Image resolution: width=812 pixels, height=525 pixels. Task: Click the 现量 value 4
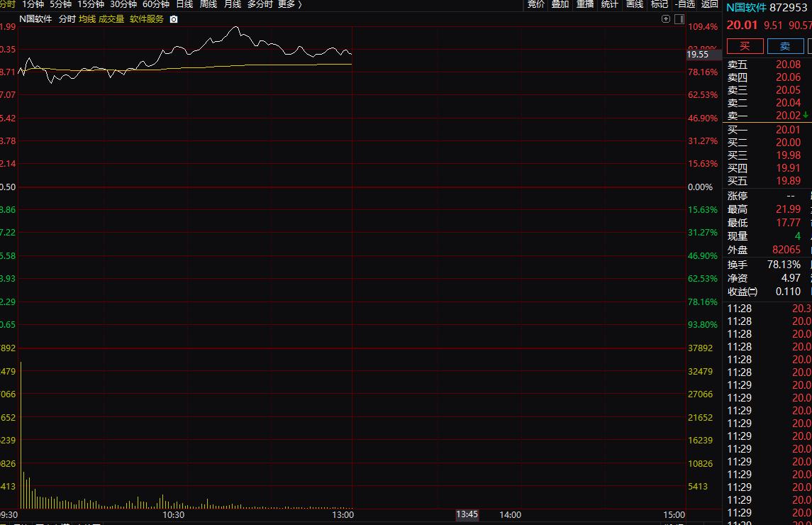798,236
